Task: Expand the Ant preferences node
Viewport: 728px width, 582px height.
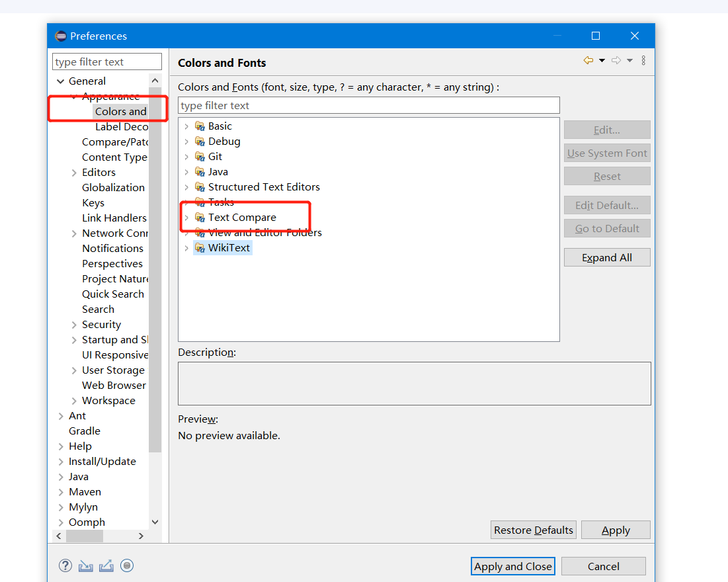Action: (61, 416)
